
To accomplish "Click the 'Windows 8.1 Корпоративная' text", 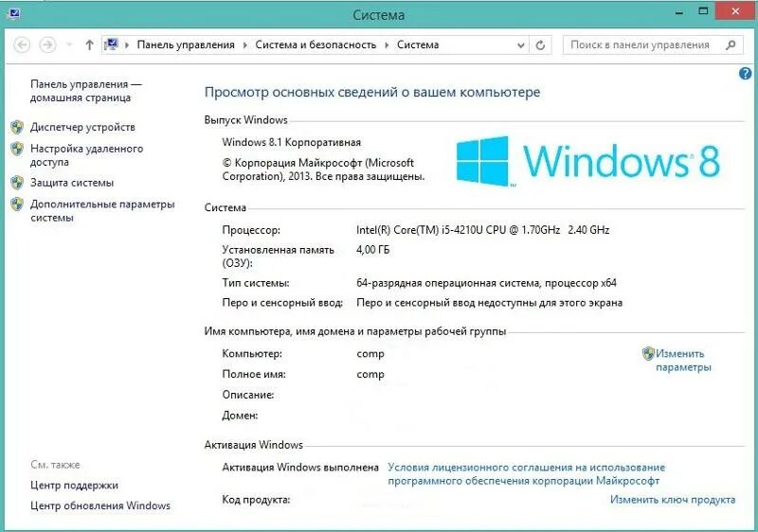I will tap(292, 142).
